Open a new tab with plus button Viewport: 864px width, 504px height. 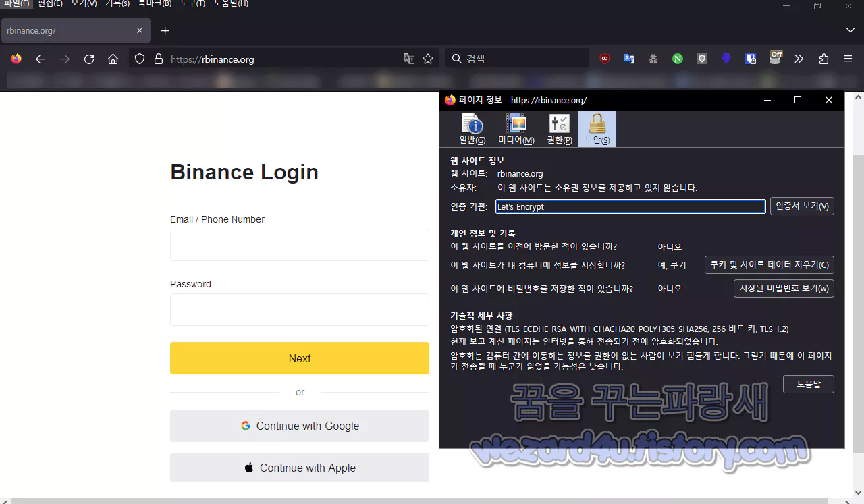165,30
